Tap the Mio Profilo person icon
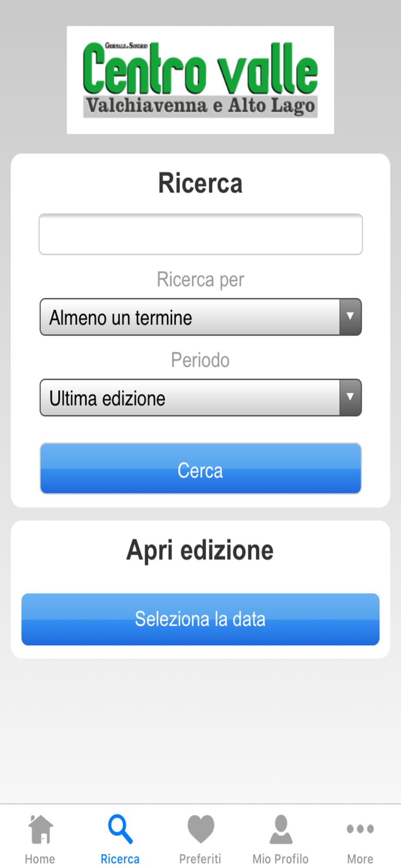 (281, 829)
